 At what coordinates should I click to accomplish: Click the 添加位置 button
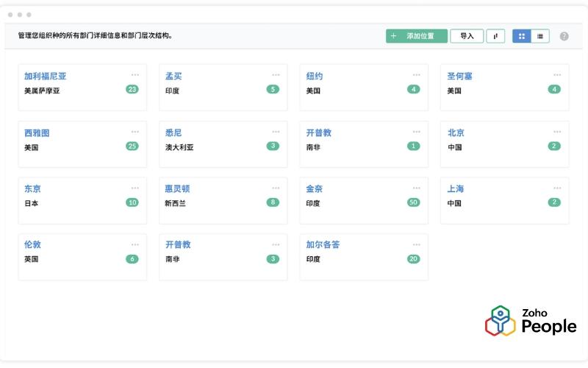tap(416, 36)
